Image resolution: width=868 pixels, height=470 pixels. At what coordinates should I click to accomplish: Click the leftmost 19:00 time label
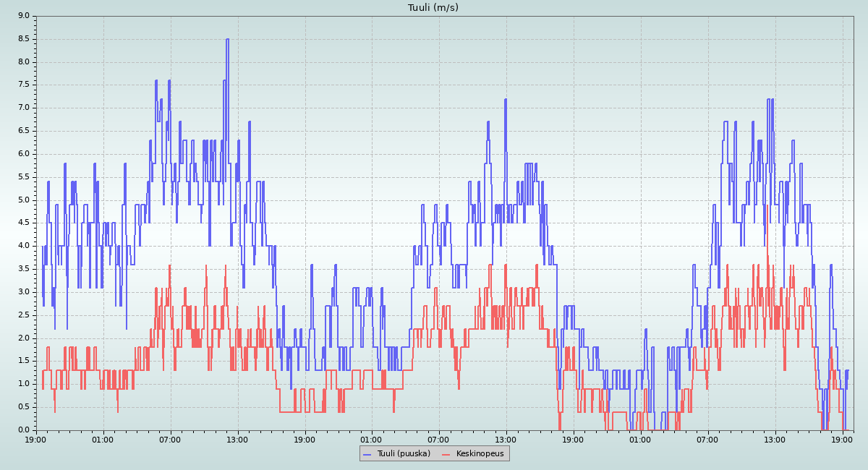coord(36,439)
